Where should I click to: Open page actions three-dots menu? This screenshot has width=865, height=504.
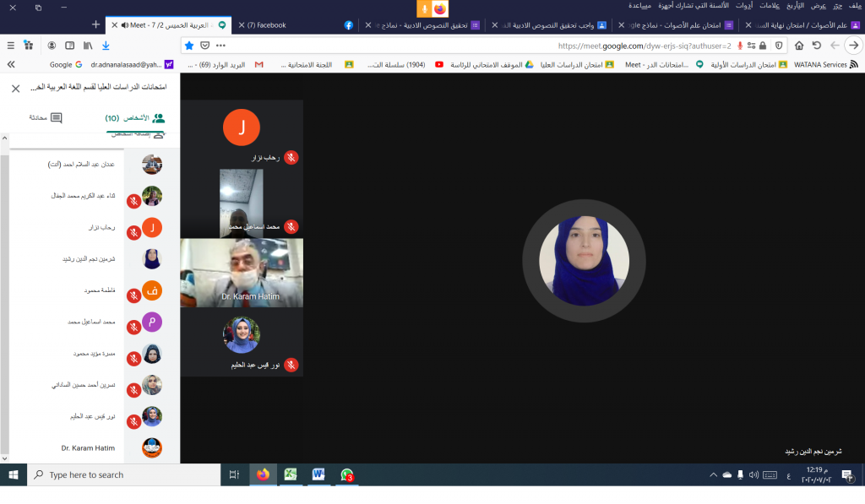[x=220, y=46]
